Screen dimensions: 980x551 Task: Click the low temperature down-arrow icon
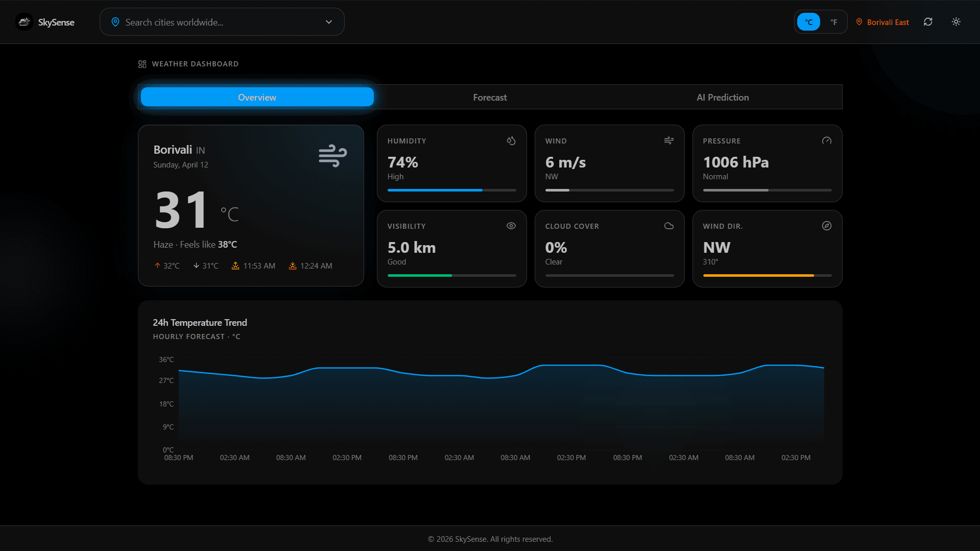(196, 266)
